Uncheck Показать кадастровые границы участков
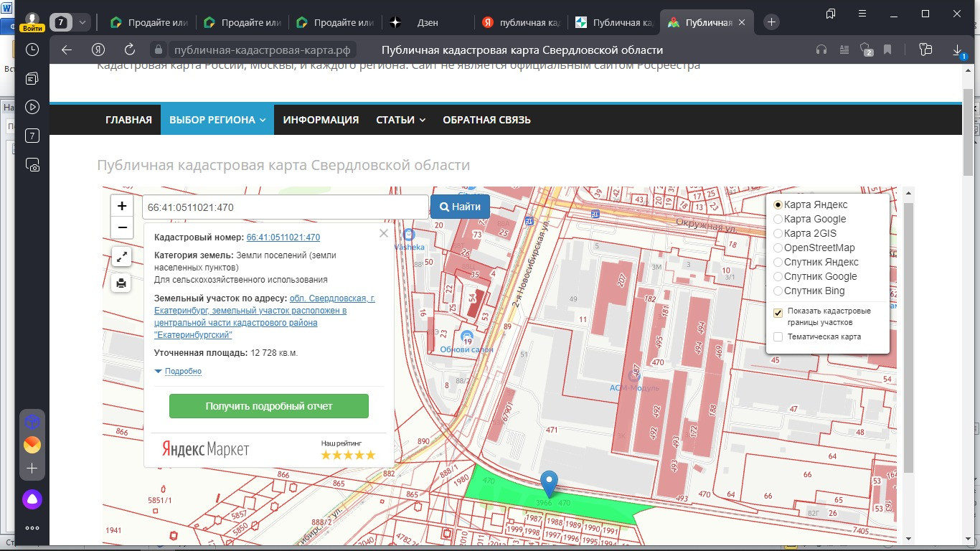The width and height of the screenshot is (980, 551). pos(778,314)
